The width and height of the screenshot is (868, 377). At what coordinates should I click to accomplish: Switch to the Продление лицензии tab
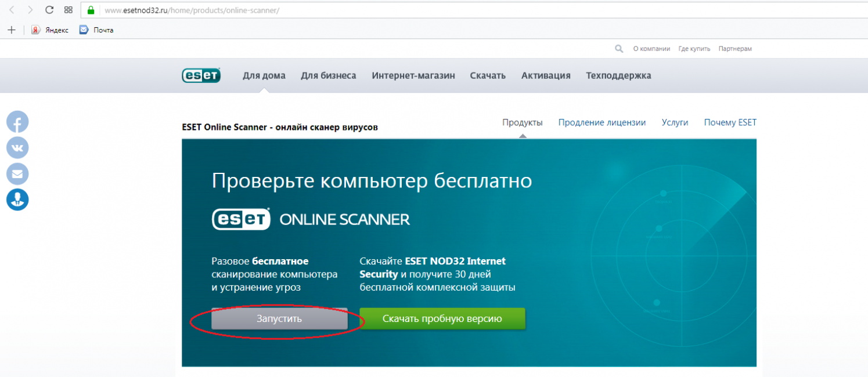coord(602,122)
